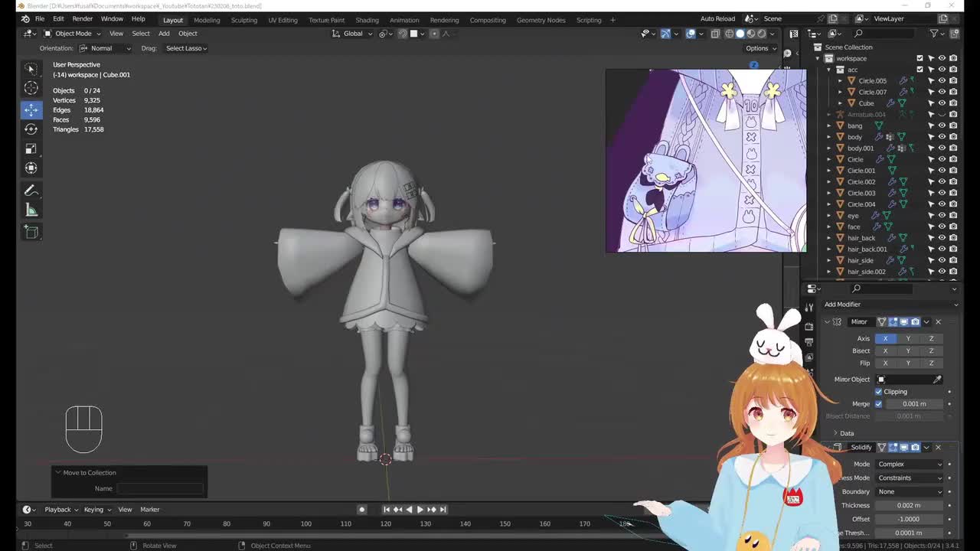
Task: Activate the Transform tool
Action: [31, 168]
